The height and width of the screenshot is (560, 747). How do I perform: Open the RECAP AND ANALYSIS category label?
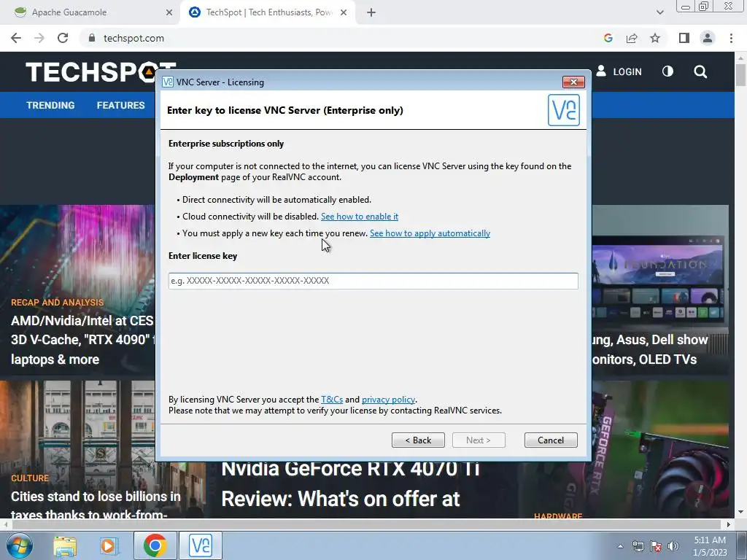[57, 303]
